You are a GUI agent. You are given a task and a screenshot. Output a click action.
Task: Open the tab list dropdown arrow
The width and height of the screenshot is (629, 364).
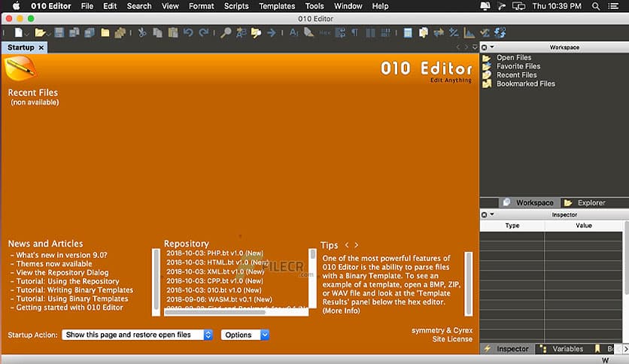pos(475,47)
